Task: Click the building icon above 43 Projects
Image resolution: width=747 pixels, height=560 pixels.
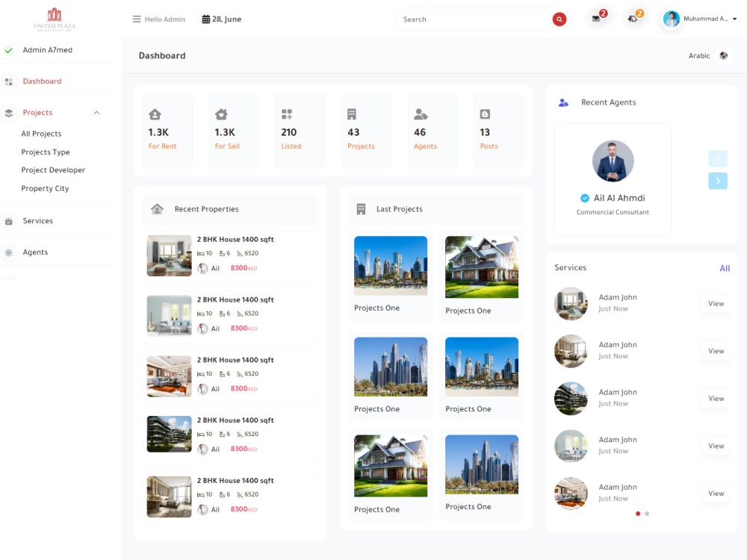Action: click(352, 114)
